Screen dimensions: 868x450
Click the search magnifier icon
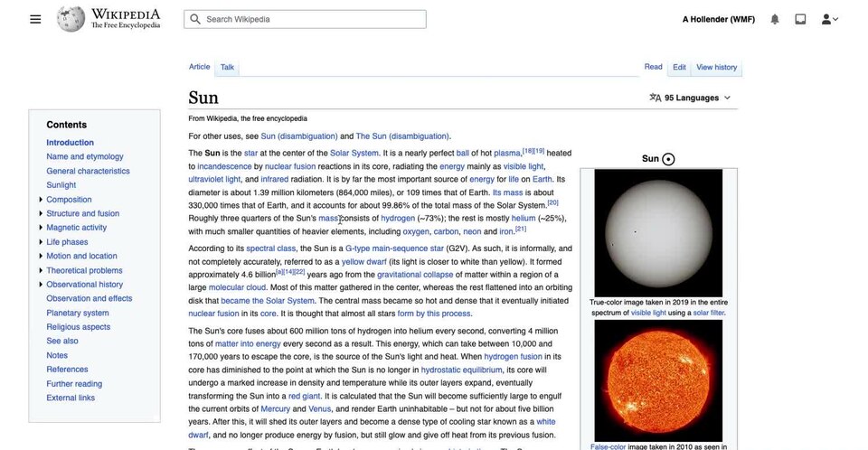(x=195, y=19)
